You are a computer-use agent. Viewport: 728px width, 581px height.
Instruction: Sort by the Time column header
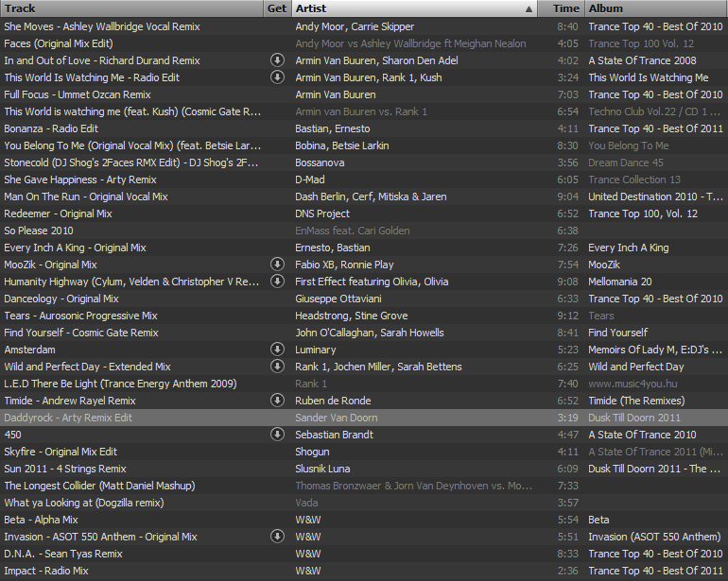[x=562, y=9]
